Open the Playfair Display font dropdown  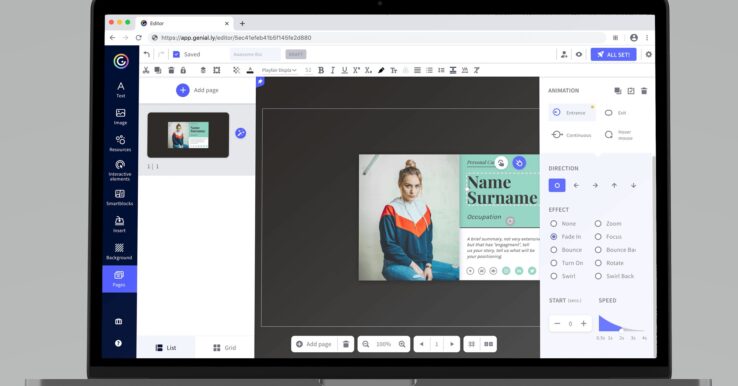pos(279,70)
